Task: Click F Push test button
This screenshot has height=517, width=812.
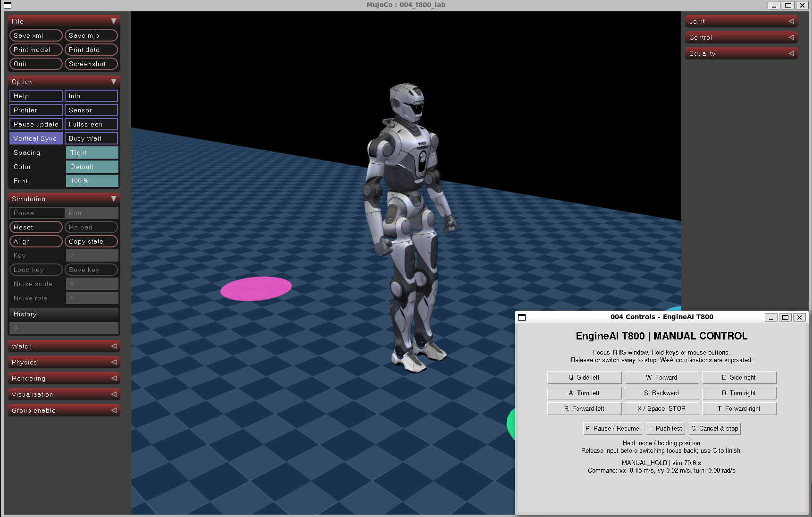Action: point(665,428)
